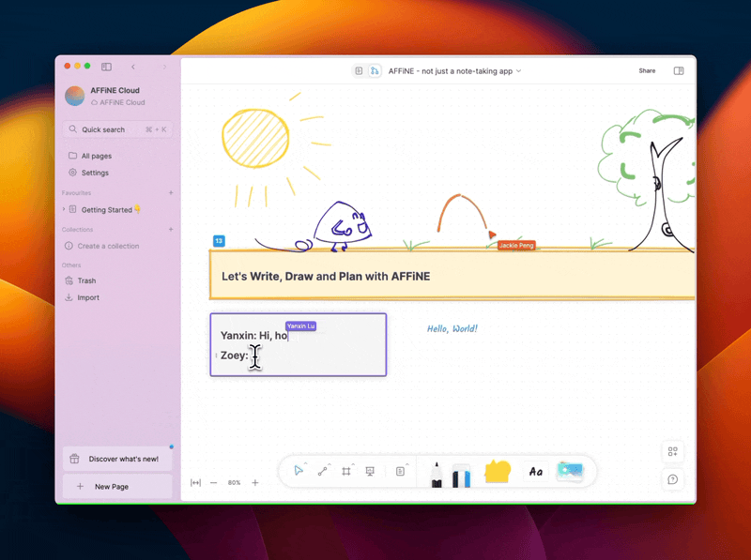This screenshot has height=560, width=751.
Task: Pick the Text tool labeled Aa
Action: [536, 472]
